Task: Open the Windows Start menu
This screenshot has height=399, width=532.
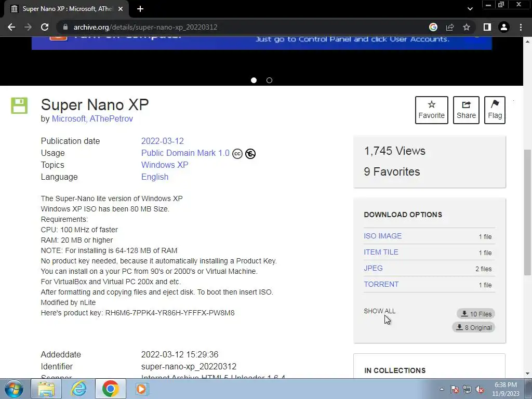Action: pyautogui.click(x=14, y=389)
